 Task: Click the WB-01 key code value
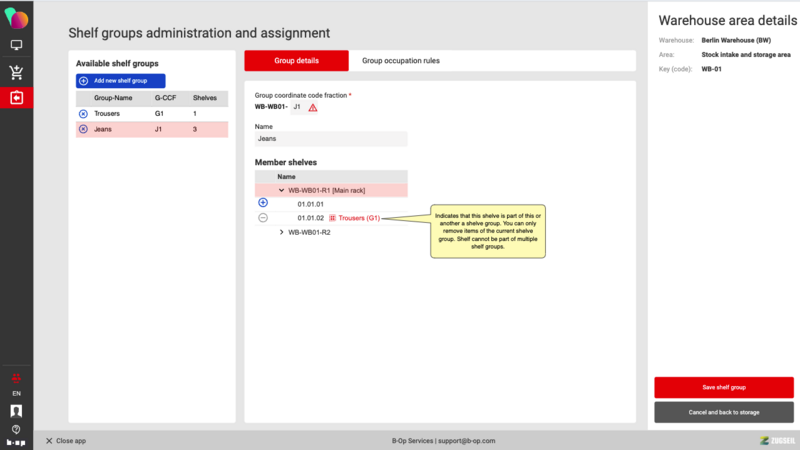tap(711, 69)
